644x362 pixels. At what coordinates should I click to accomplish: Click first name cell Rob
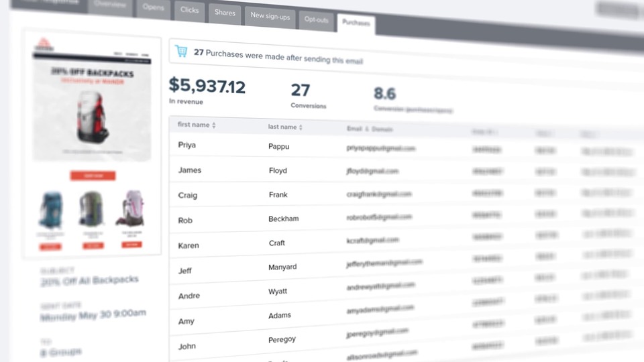pos(185,221)
